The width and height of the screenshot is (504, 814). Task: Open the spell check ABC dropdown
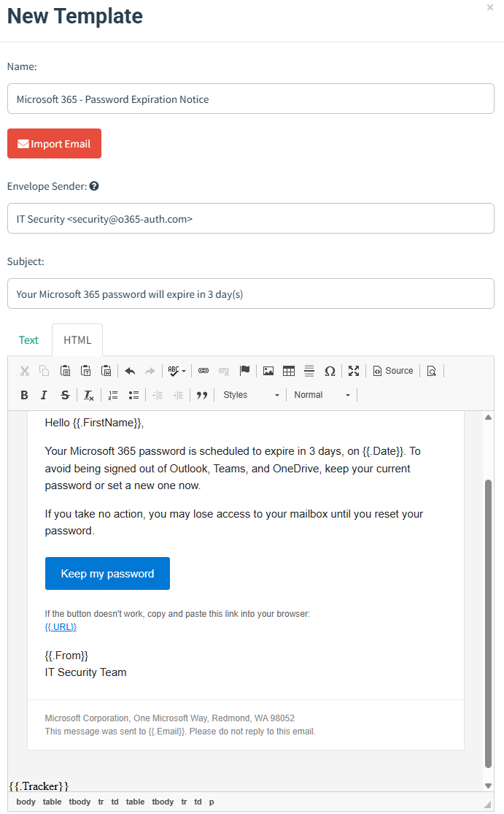(177, 371)
